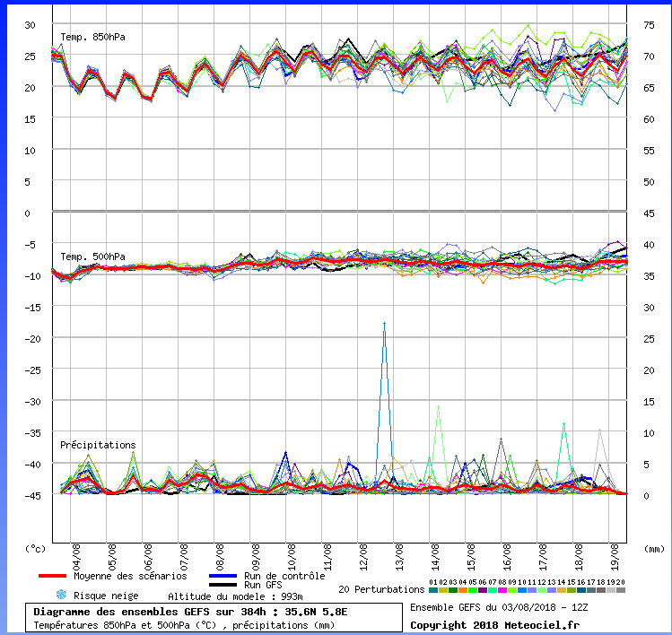The height and width of the screenshot is (635, 672).
Task: Click 'Copyright 2018 Meteociel.fr' text
Action: 495,625
